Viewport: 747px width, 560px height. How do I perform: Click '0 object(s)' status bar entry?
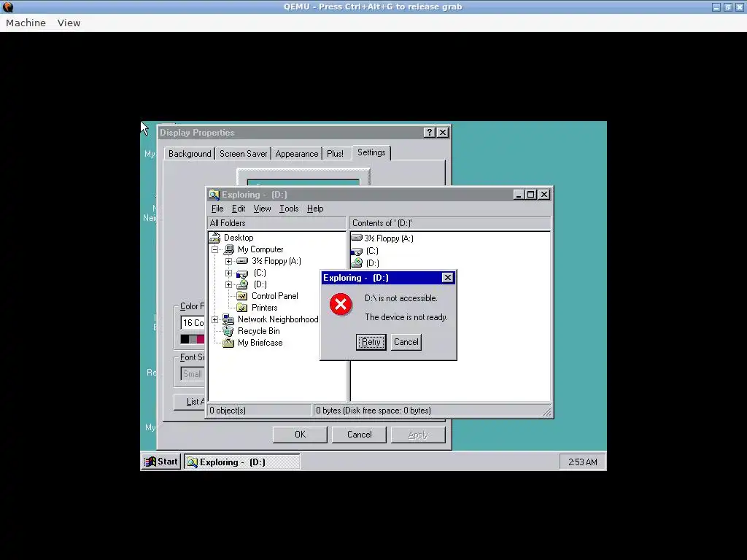[259, 411]
